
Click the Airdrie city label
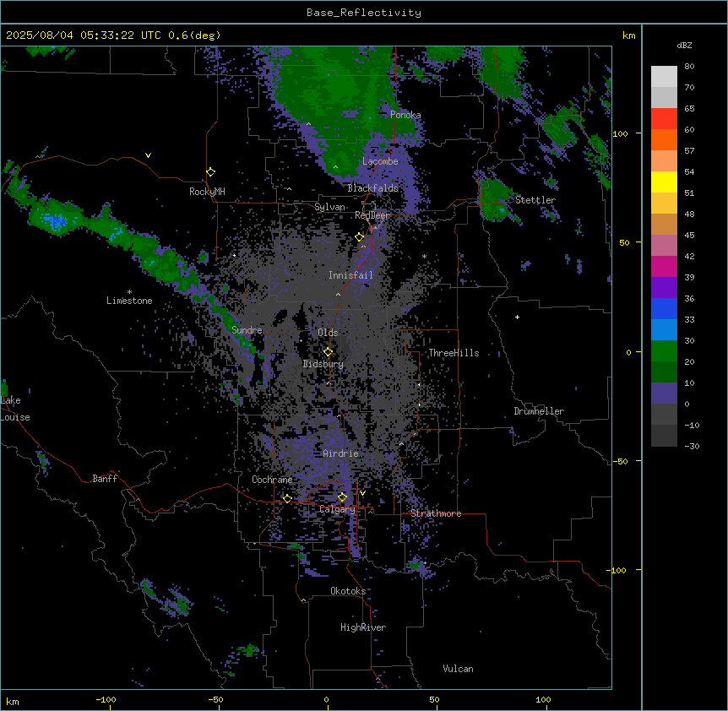coord(341,453)
